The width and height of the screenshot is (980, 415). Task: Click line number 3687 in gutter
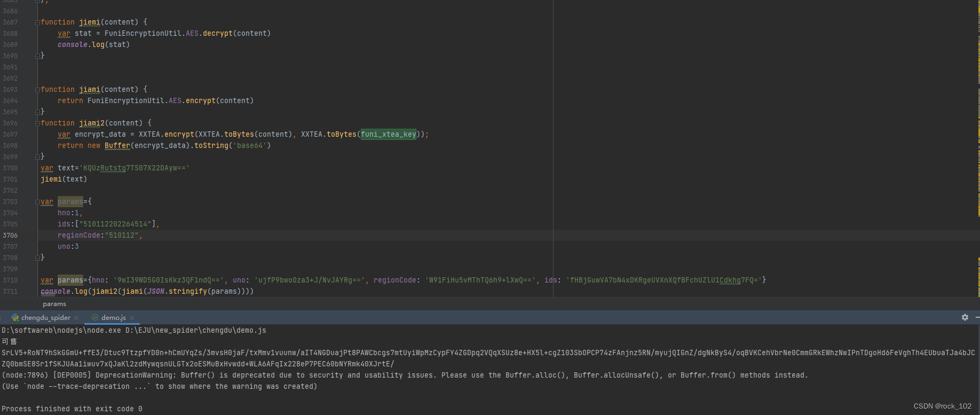[x=10, y=22]
